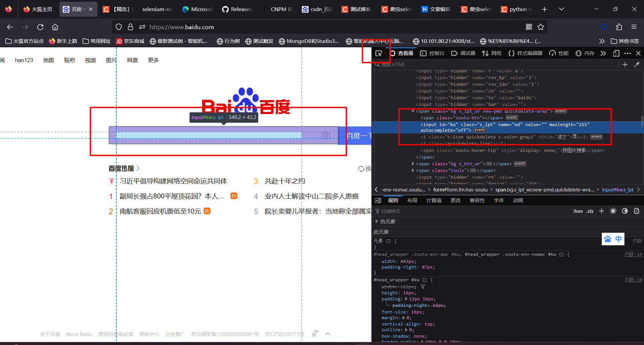Show QR code icon in address bar
Screen dimensions: 644x345
coord(529,27)
